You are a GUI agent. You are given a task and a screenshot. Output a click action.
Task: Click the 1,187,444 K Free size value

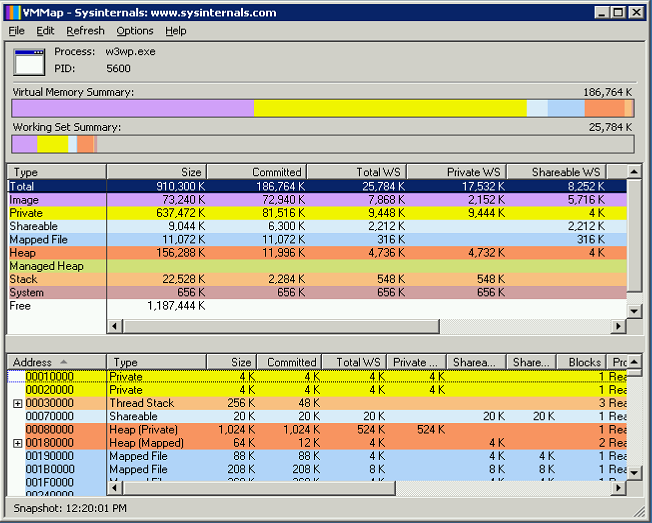176,306
